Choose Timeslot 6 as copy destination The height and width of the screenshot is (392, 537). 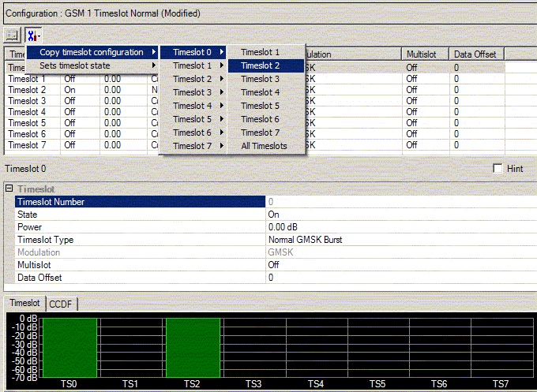coord(266,119)
